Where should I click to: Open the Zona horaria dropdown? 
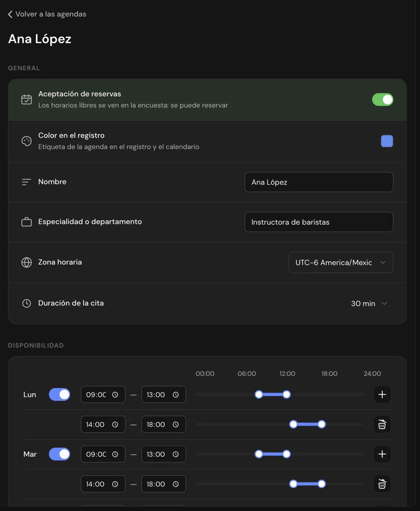click(341, 262)
